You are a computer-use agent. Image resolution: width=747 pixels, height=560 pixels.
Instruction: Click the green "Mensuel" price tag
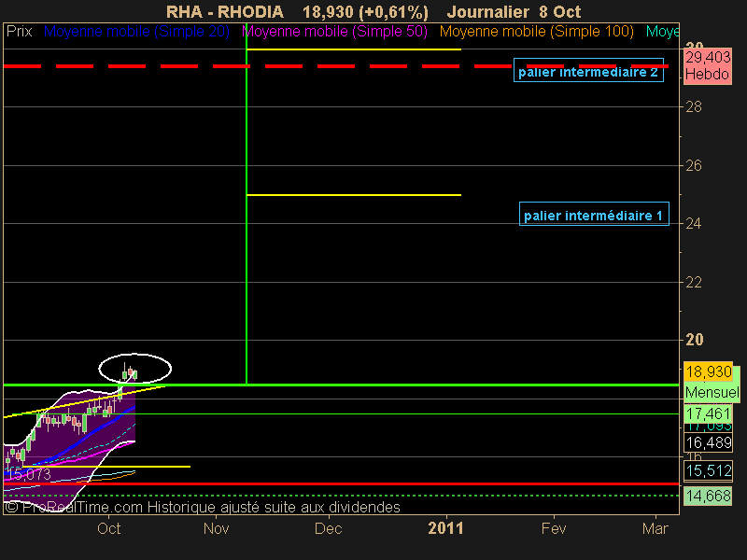pyautogui.click(x=712, y=392)
